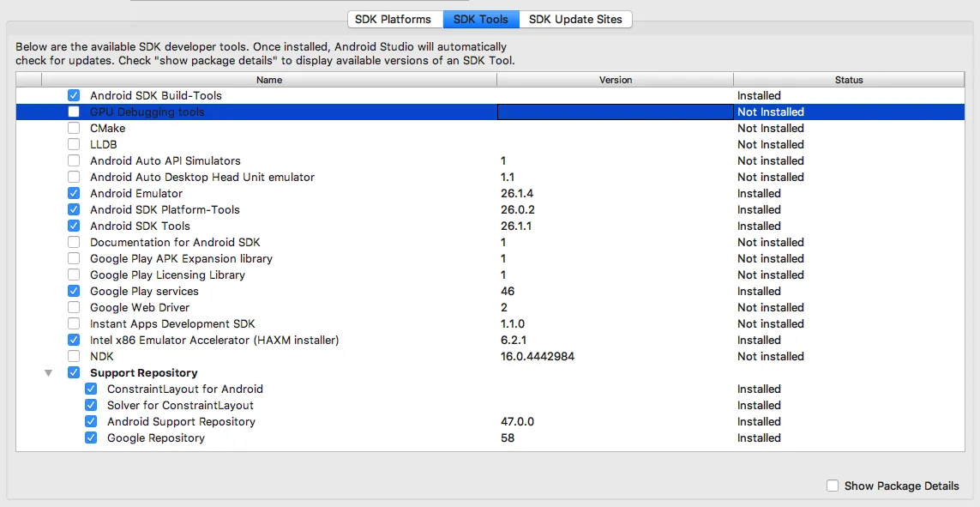The width and height of the screenshot is (980, 507).
Task: Select ConstraintLayout for Android label
Action: tap(185, 389)
